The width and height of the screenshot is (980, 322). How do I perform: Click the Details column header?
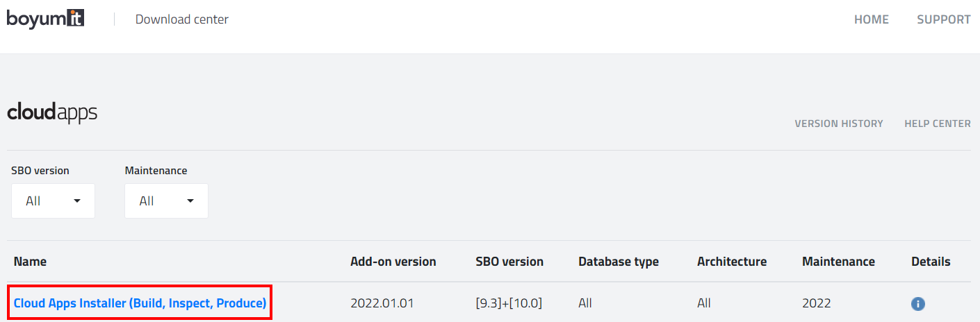931,262
